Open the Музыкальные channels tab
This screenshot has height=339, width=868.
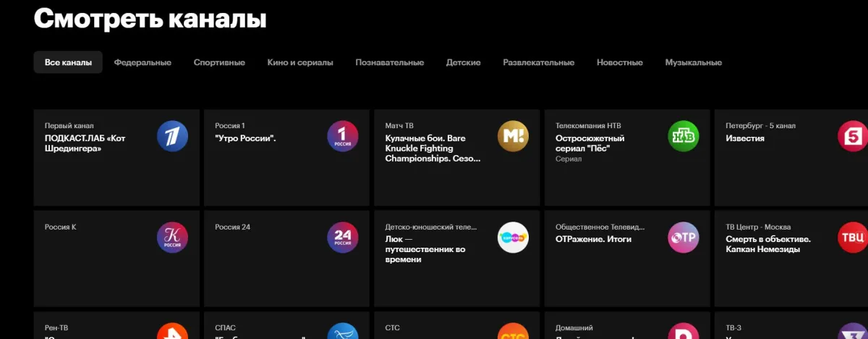click(694, 62)
